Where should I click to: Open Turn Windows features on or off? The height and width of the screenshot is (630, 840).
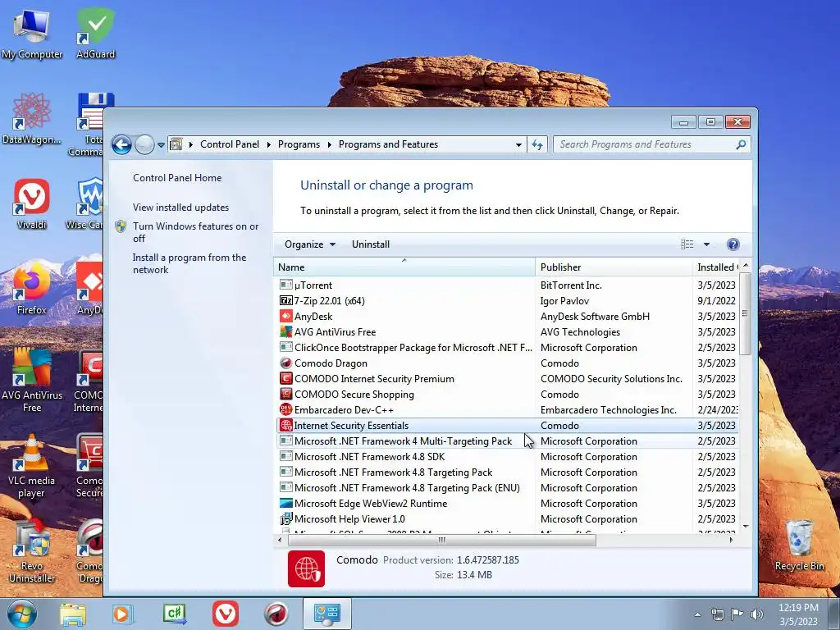(x=195, y=232)
